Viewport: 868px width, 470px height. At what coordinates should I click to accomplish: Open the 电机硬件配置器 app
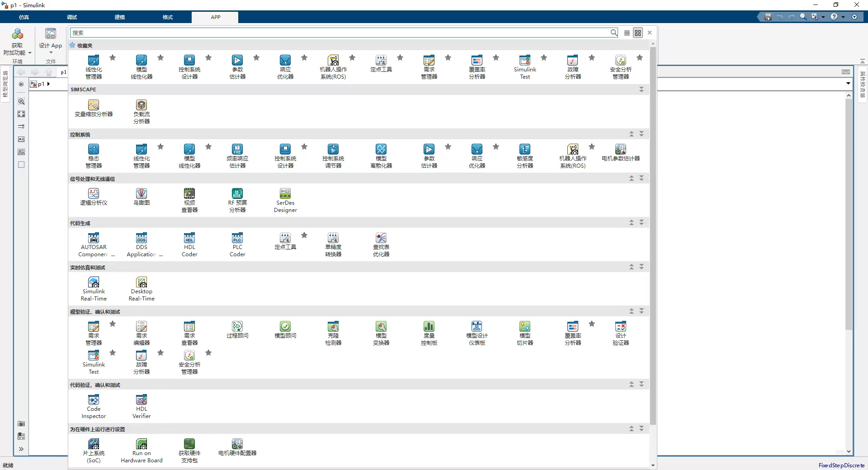(237, 447)
